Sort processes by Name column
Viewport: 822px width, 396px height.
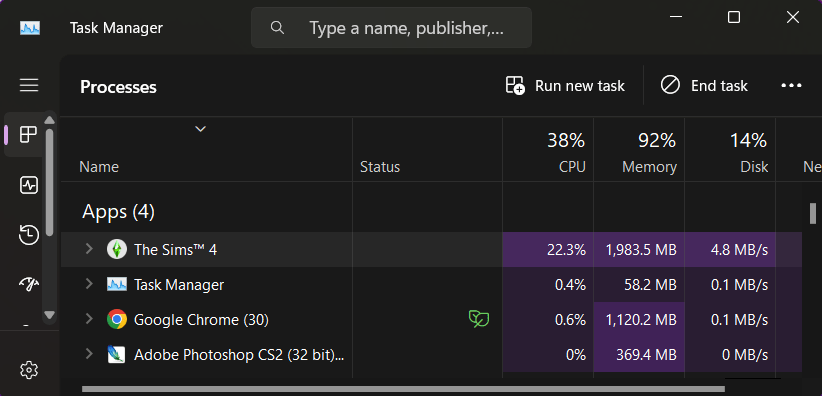point(99,167)
